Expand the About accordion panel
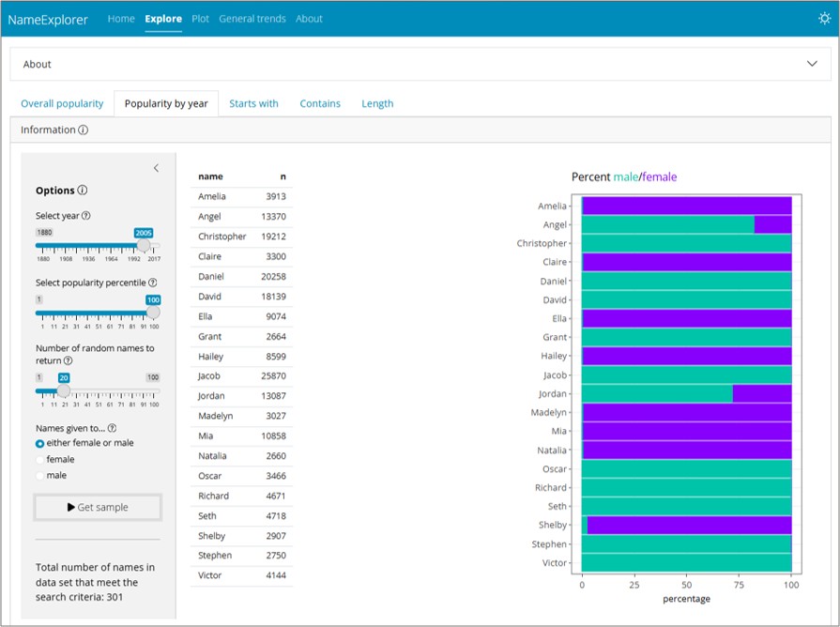 coord(420,64)
